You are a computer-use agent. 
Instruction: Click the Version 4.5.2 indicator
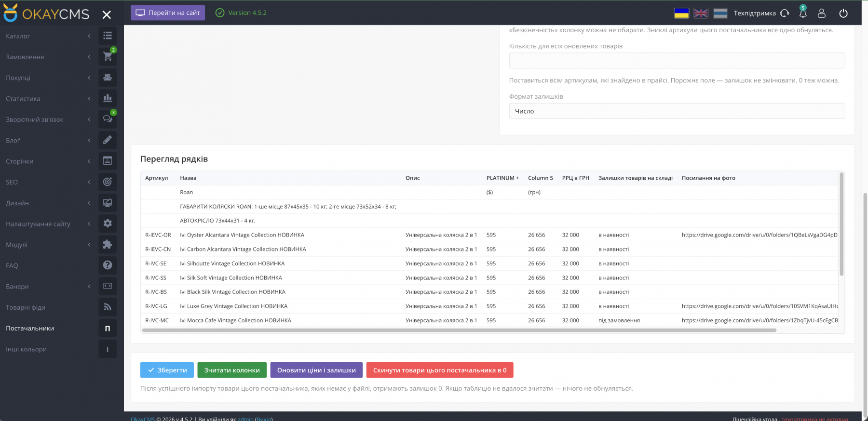click(241, 13)
